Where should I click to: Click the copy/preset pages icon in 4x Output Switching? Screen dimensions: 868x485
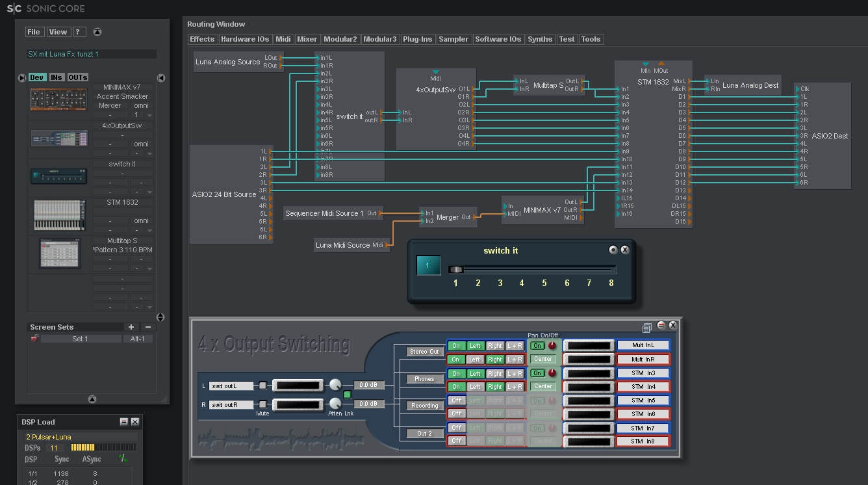647,327
